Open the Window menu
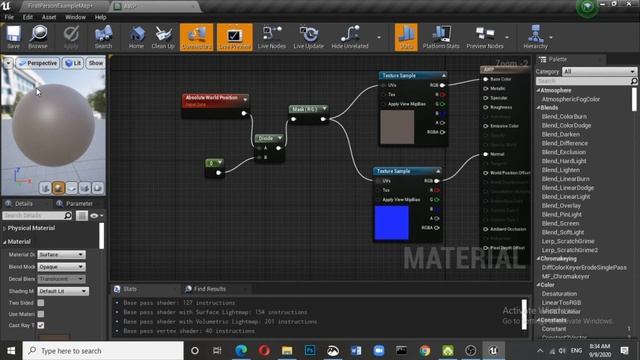Screen dimensions: 640x360 [76, 17]
